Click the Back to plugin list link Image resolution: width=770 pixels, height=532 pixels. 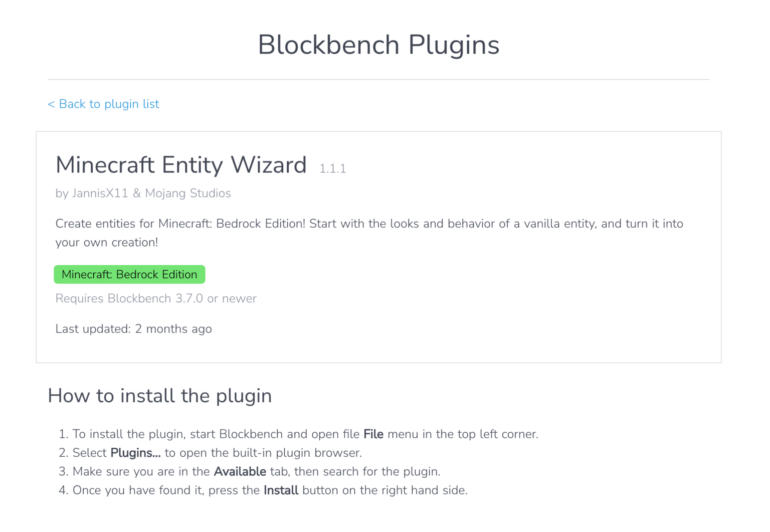[103, 104]
